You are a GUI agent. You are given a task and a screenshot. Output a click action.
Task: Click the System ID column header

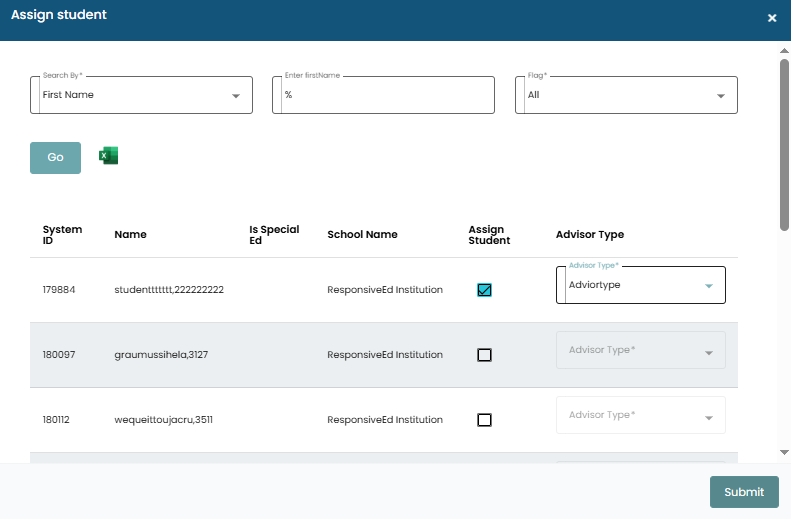pos(62,234)
